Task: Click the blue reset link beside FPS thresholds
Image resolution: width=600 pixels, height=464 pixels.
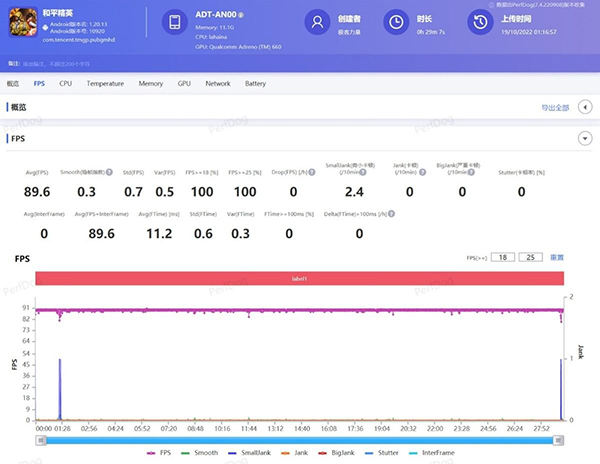Action: tap(557, 257)
